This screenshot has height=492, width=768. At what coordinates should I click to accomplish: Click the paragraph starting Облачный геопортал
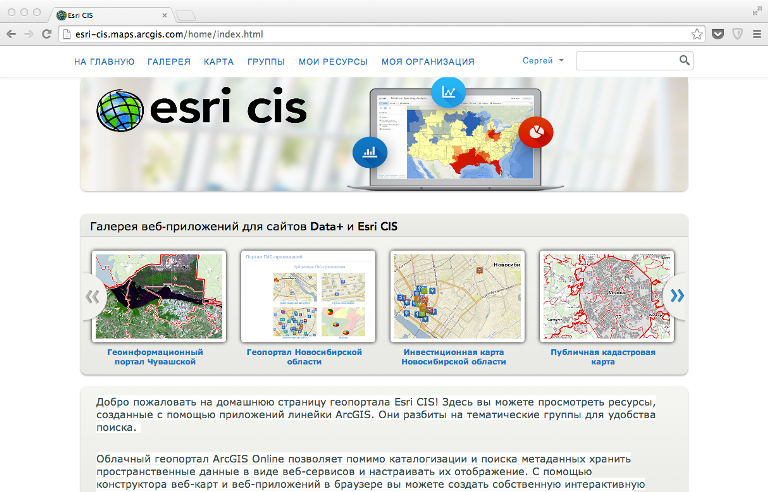[370, 471]
